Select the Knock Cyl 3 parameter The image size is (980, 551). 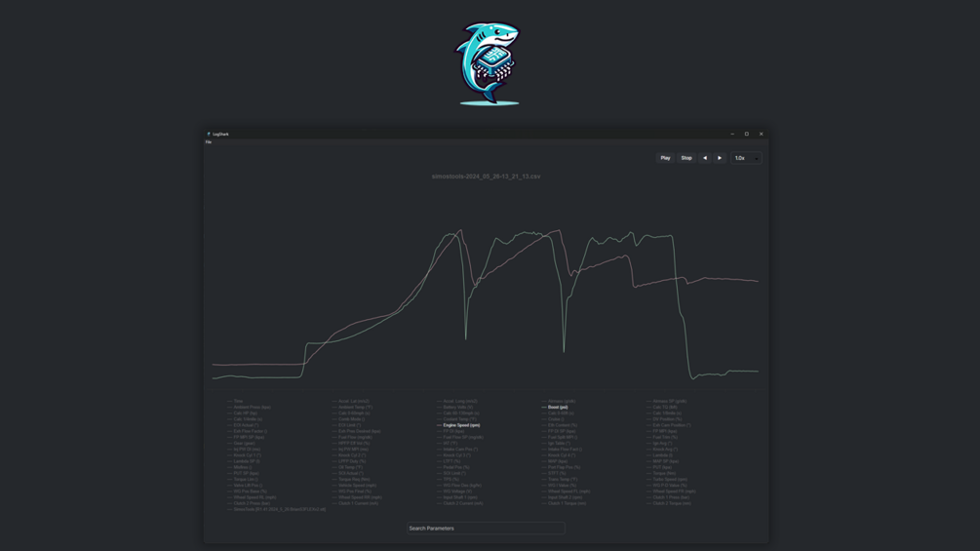(454, 455)
